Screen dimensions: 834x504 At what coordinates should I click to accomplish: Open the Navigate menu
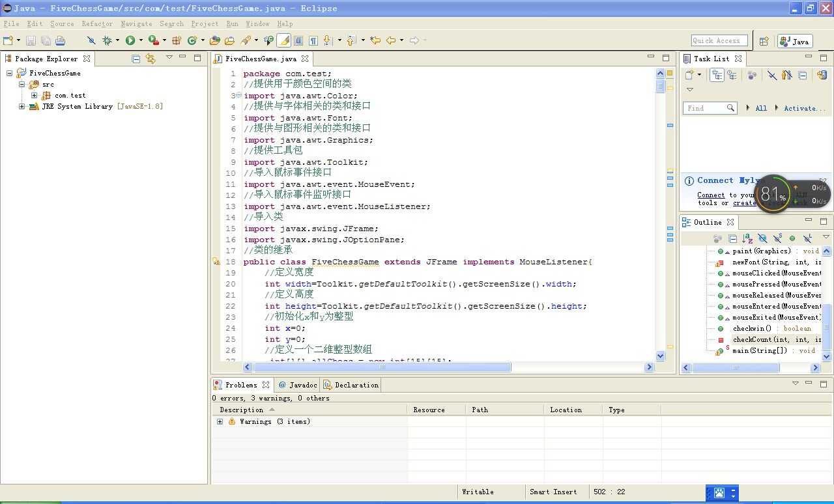pos(136,24)
